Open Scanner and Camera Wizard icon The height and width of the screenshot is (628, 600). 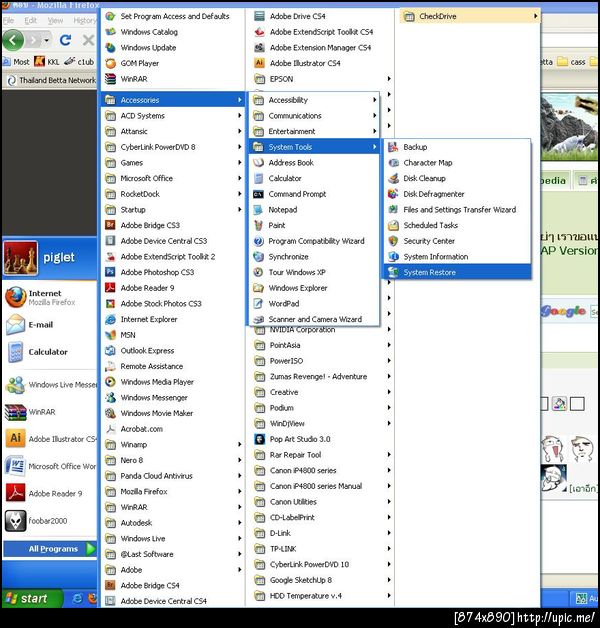click(258, 319)
